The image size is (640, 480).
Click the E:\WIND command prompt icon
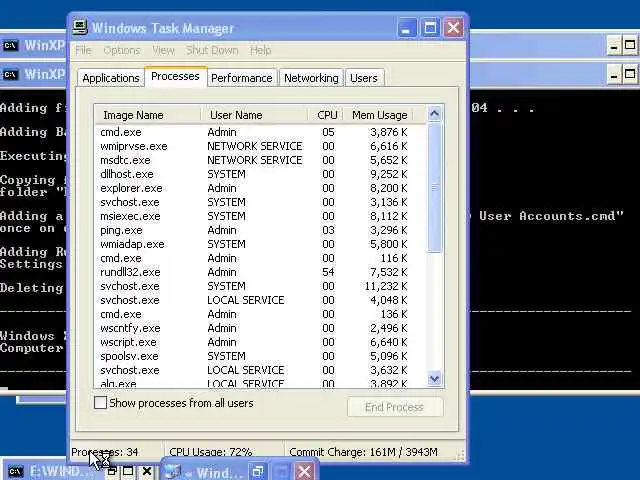pyautogui.click(x=16, y=471)
